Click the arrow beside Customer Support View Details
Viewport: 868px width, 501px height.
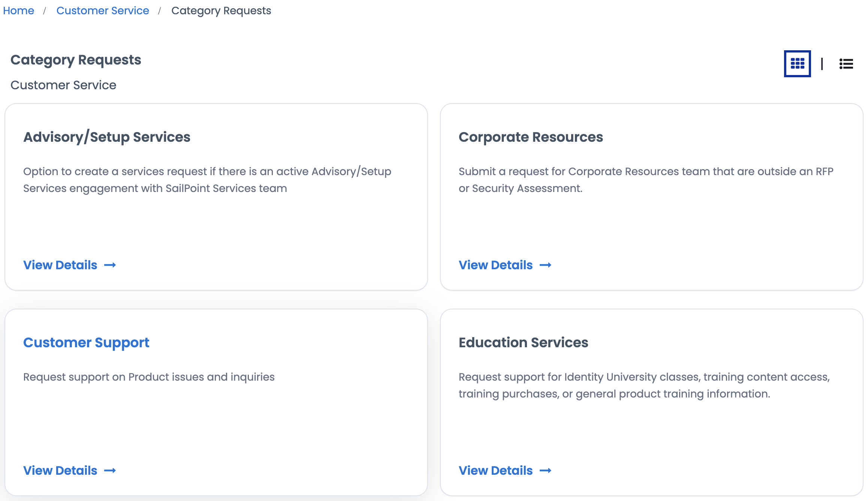111,471
